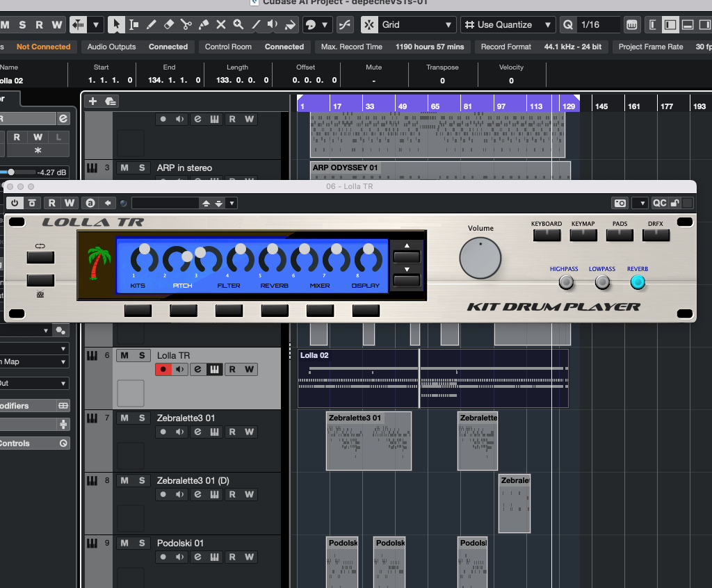The width and height of the screenshot is (712, 588).
Task: Select the Object Selection arrow tool
Action: [116, 24]
